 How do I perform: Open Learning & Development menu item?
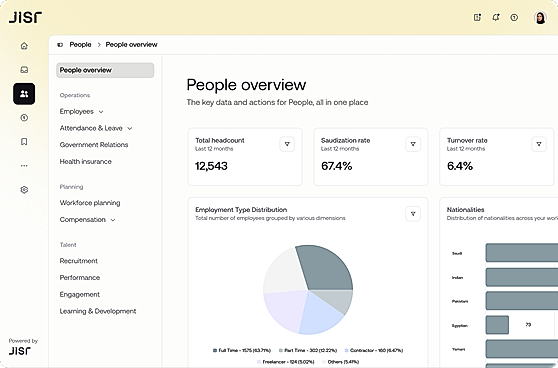coord(98,311)
